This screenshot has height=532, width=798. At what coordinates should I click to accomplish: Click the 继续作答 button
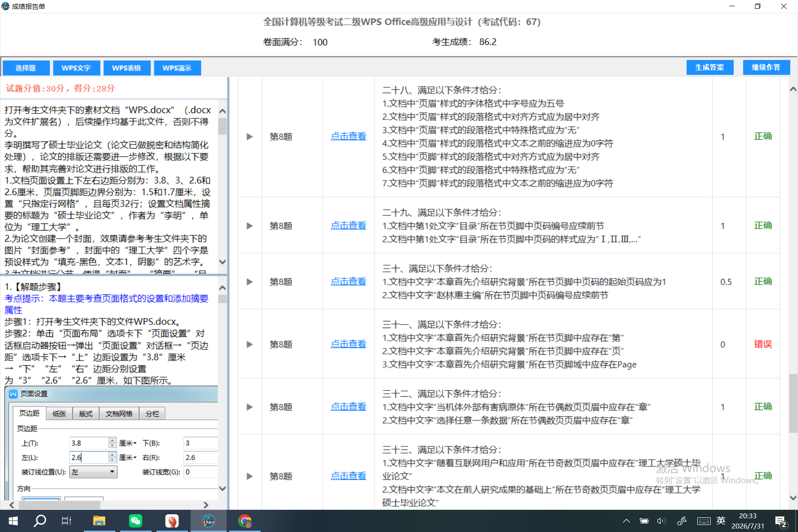pyautogui.click(x=767, y=67)
